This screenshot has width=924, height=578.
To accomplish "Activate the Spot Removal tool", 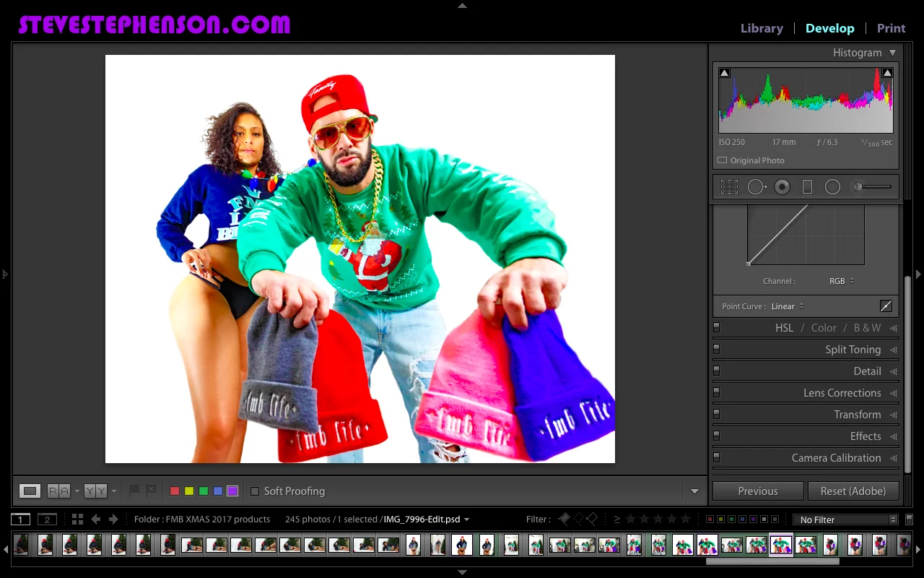I will click(x=757, y=187).
